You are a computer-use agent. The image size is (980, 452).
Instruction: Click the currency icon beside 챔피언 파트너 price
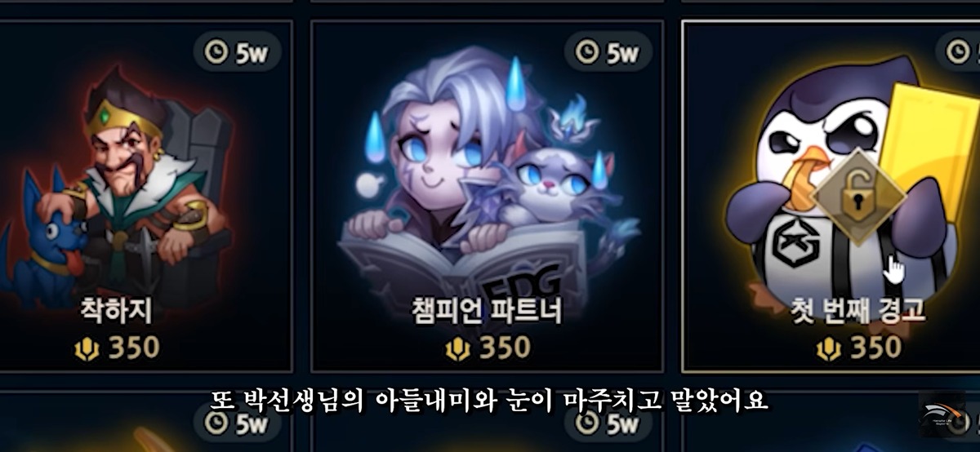pos(458,348)
